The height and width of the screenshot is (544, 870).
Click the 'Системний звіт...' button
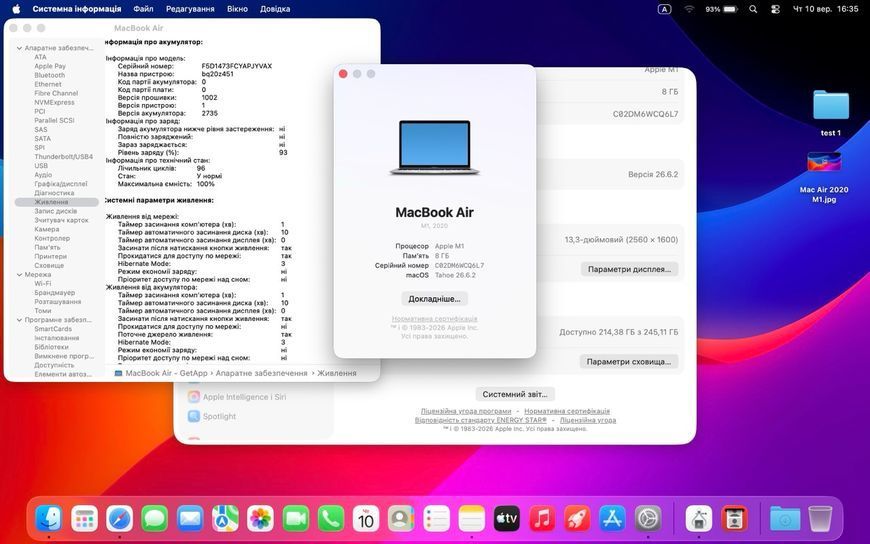[515, 394]
